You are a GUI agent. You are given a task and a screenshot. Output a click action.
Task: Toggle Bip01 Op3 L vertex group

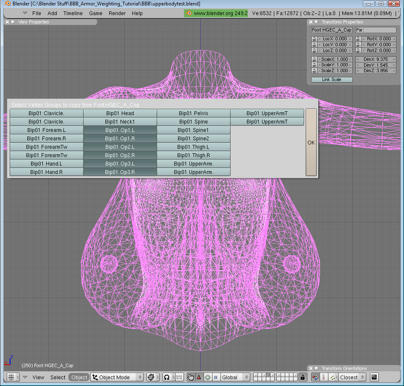coord(120,164)
